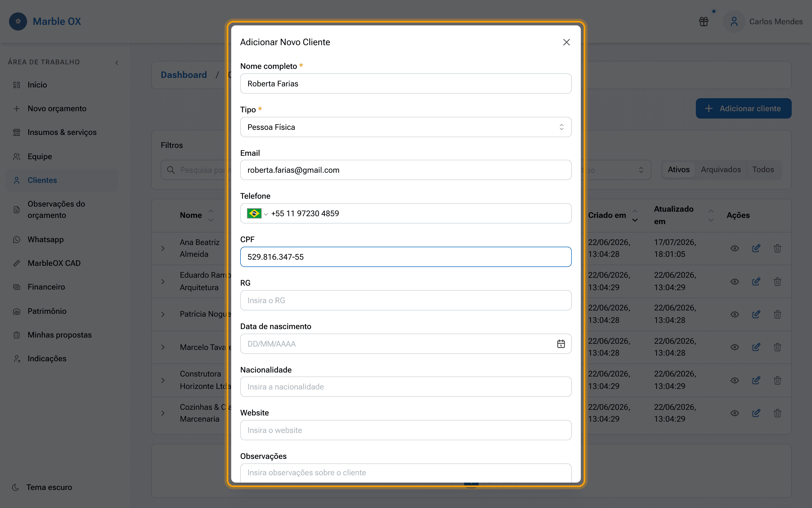Close the Adicionar Novo Cliente dialog

566,42
